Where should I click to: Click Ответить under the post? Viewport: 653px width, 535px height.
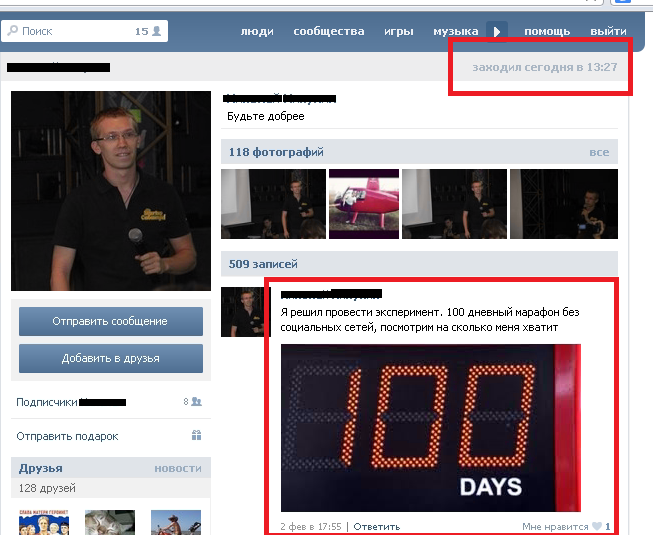[x=377, y=527]
